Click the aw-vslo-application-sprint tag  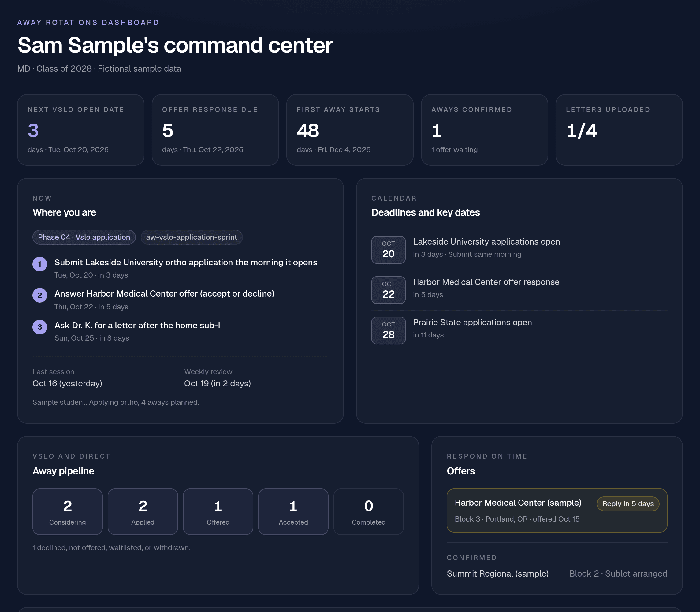(x=192, y=237)
